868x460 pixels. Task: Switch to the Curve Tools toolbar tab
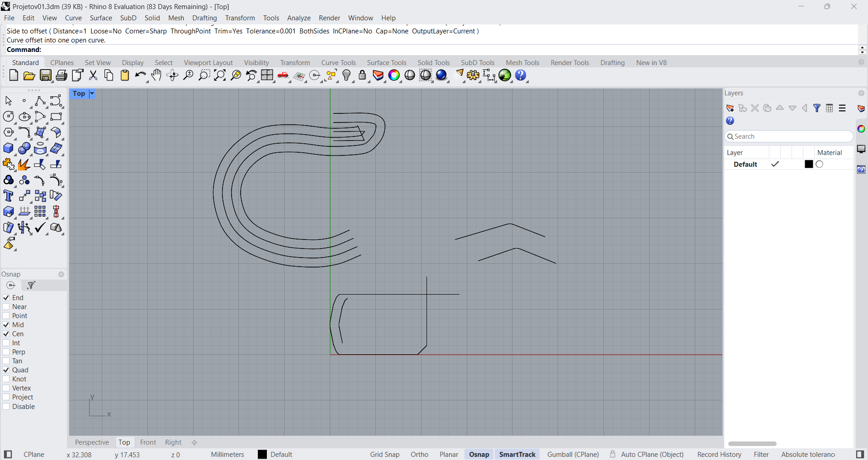pyautogui.click(x=338, y=63)
